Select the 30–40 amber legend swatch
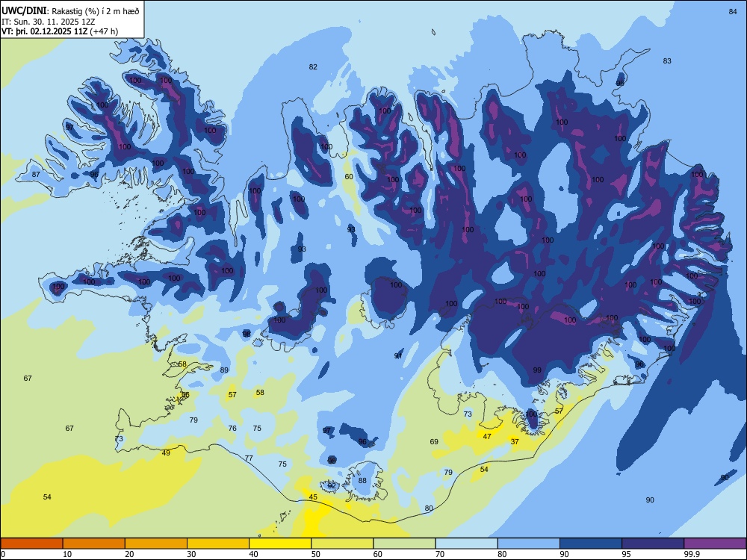The image size is (747, 560). click(x=218, y=544)
